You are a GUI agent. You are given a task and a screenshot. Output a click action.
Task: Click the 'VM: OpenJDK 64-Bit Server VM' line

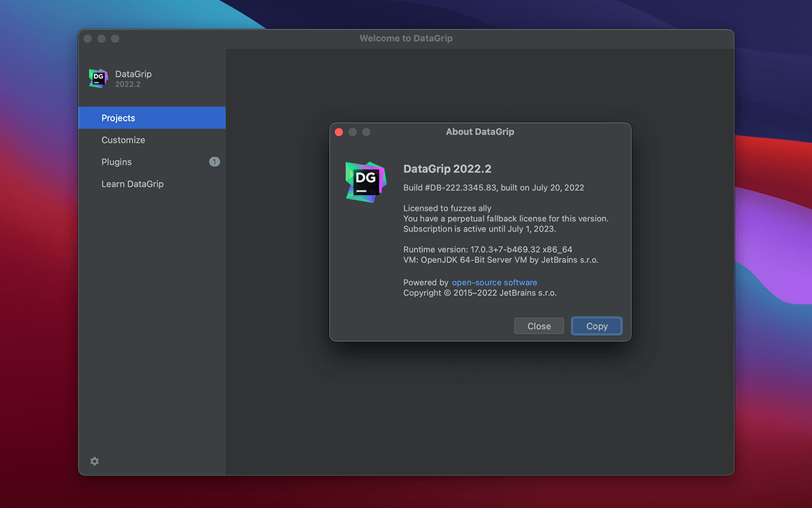(501, 259)
